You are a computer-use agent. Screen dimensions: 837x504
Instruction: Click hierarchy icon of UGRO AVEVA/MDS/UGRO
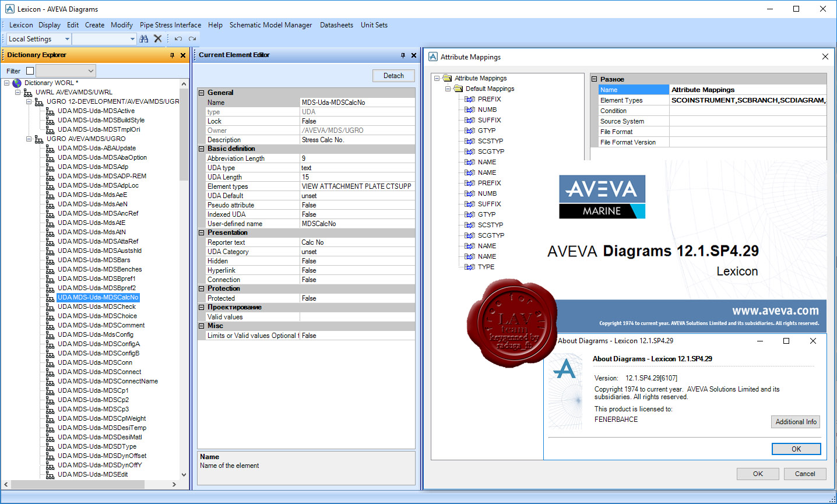tap(39, 139)
